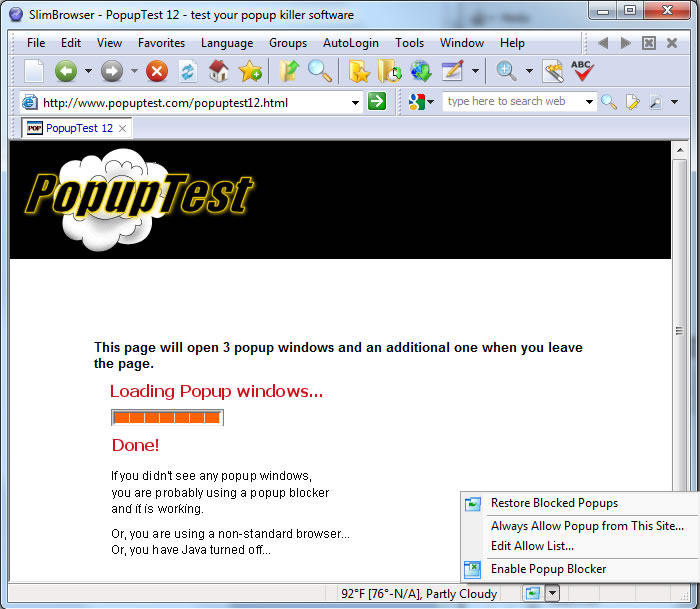Open the Favorites star folder icon
700x609 pixels.
point(359,71)
